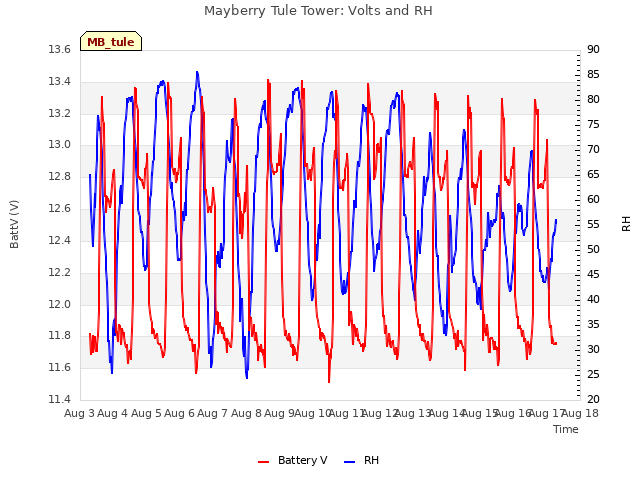This screenshot has height=480, width=640.
Task: Click the blue RH legend swatch
Action: (x=350, y=462)
